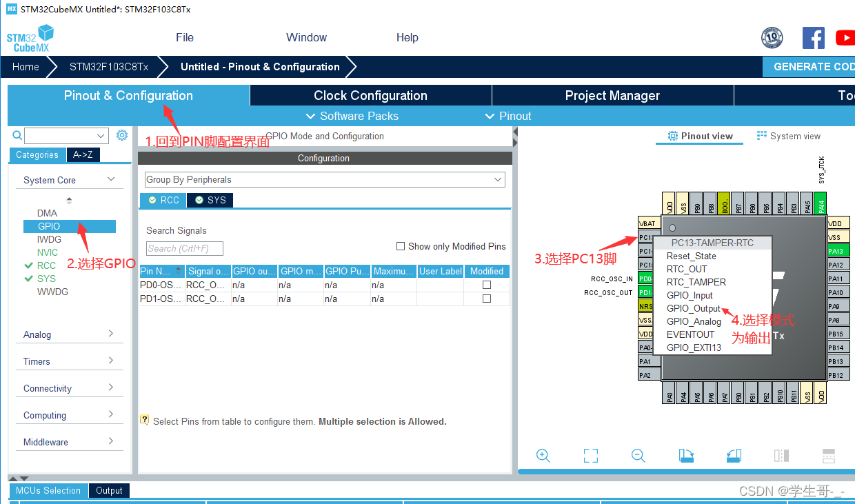Open the Help menu
855x504 pixels.
[408, 37]
